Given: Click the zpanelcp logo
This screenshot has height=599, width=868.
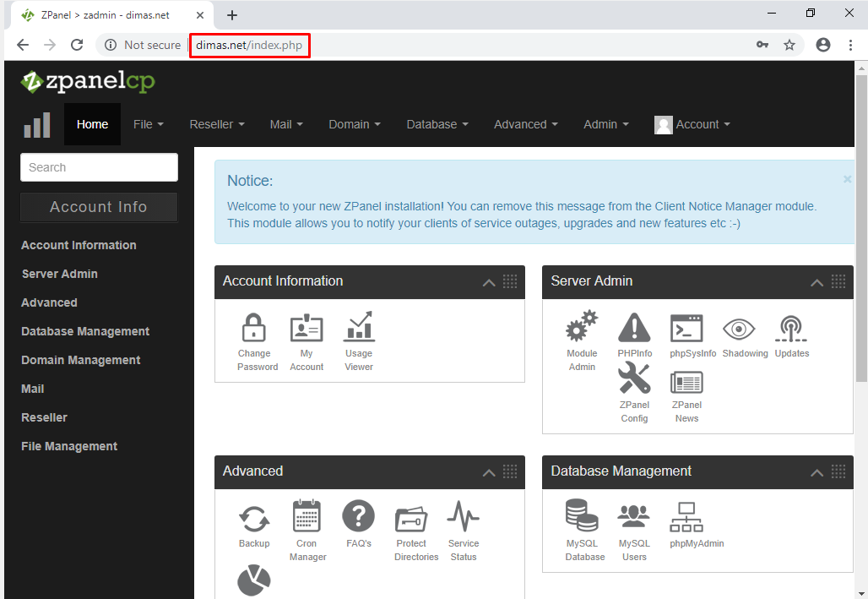Looking at the screenshot, I should tap(88, 81).
